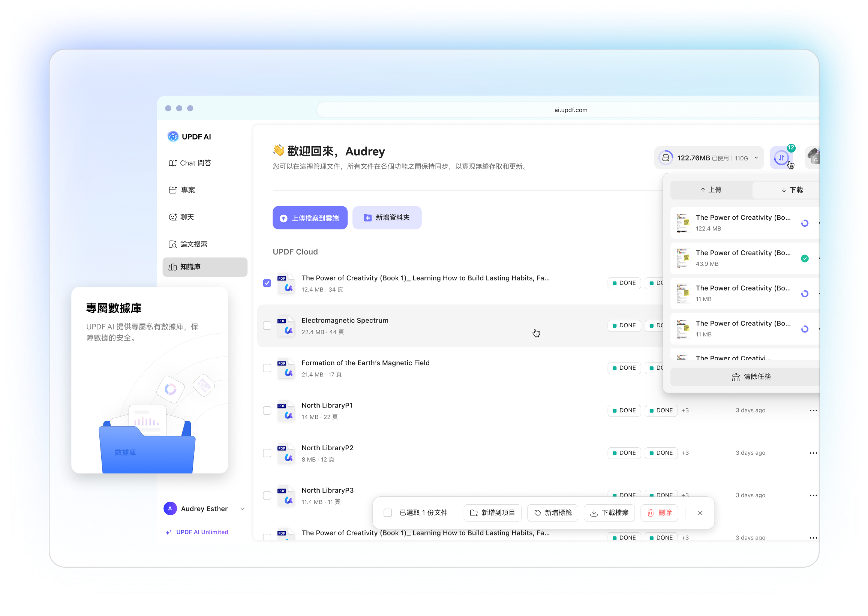This screenshot has height=616, width=868.
Task: Expand +3 tags on North LibraryP2 row
Action: tap(685, 453)
